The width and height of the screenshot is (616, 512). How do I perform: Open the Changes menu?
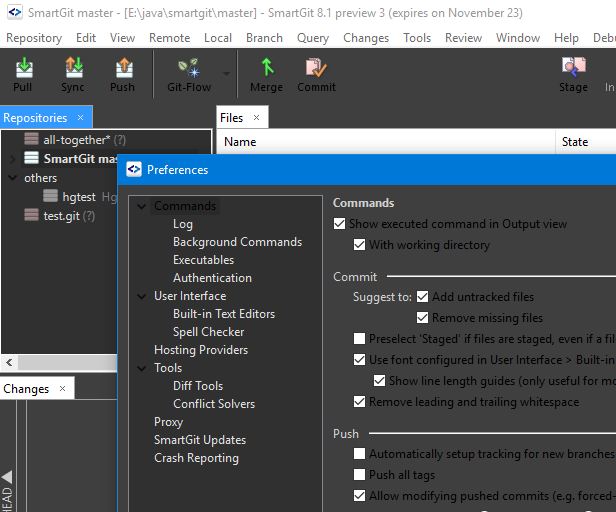coord(366,38)
